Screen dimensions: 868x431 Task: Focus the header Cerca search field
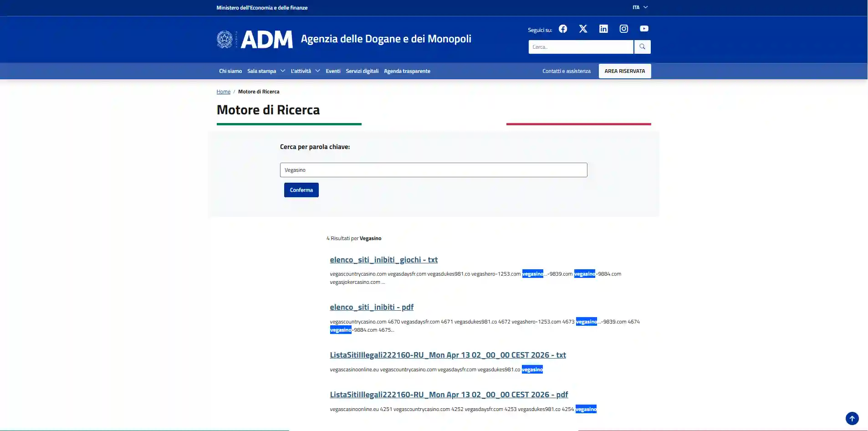point(581,47)
